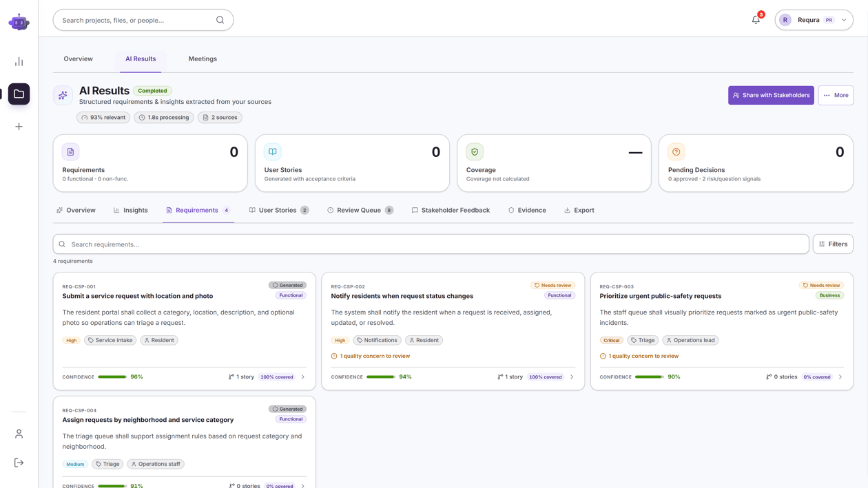Click the 94% confidence bar

pos(381,377)
